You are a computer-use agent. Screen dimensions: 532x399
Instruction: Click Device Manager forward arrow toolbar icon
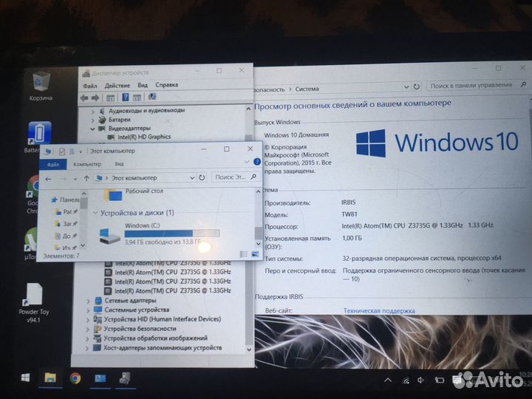pos(95,98)
